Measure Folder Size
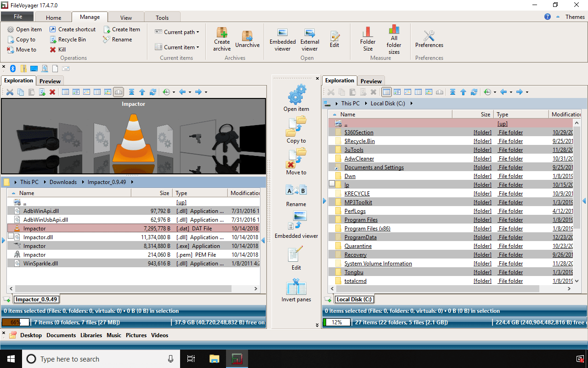This screenshot has height=368, width=588. click(x=367, y=39)
